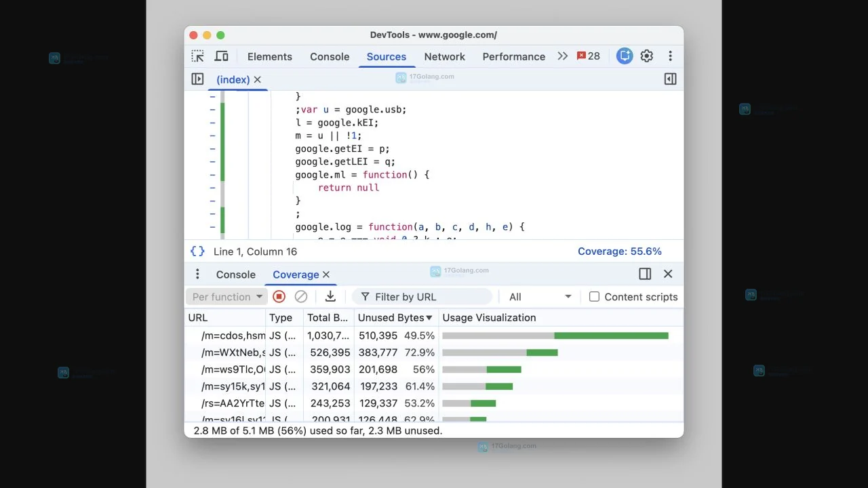Screen dimensions: 868x488
Task: Select the /m=WXtNeb coverage row
Action: pyautogui.click(x=434, y=352)
